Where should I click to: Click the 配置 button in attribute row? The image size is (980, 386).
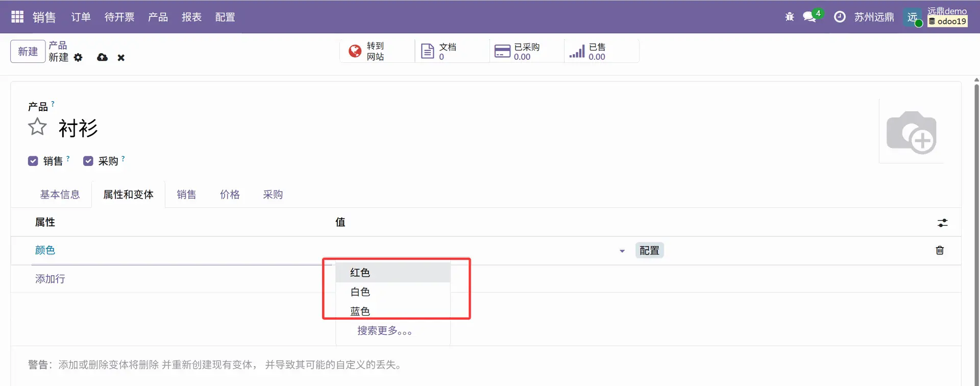coord(649,251)
